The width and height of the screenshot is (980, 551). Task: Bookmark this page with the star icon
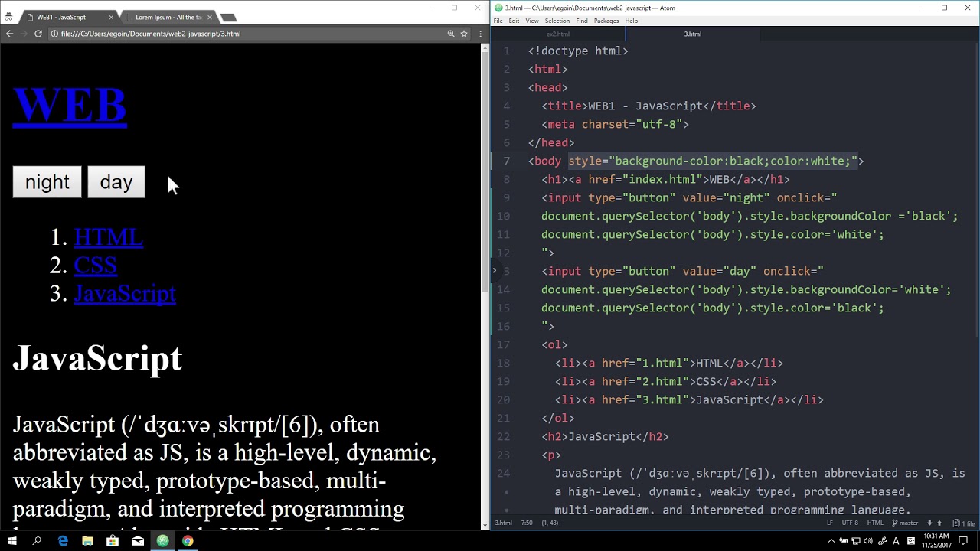point(464,34)
